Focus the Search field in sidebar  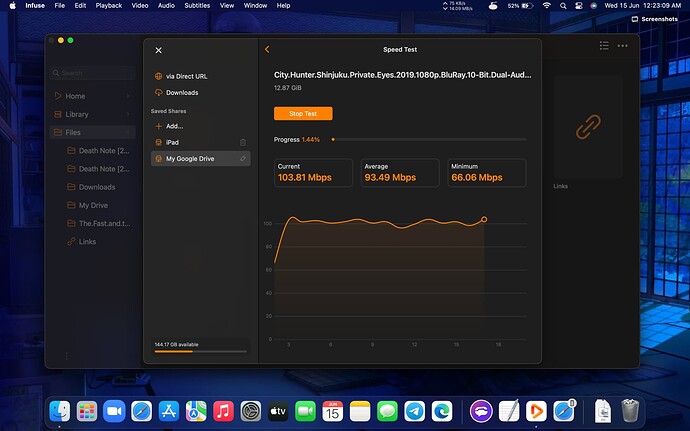(93, 73)
